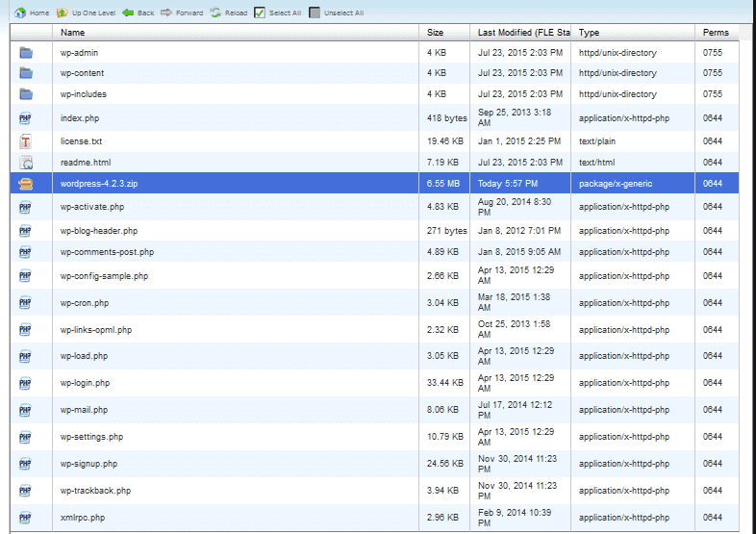Sort by Type column header
Viewport: 756px width, 534px height.
pyautogui.click(x=589, y=33)
